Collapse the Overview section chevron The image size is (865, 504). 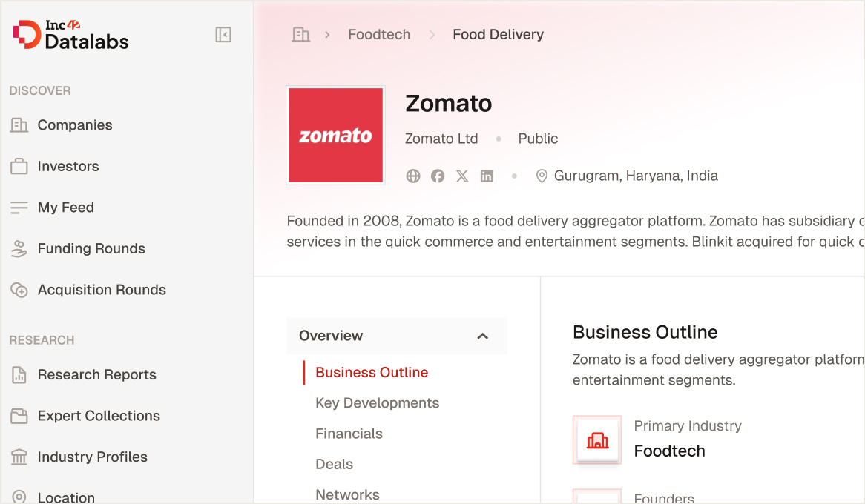pyautogui.click(x=482, y=336)
